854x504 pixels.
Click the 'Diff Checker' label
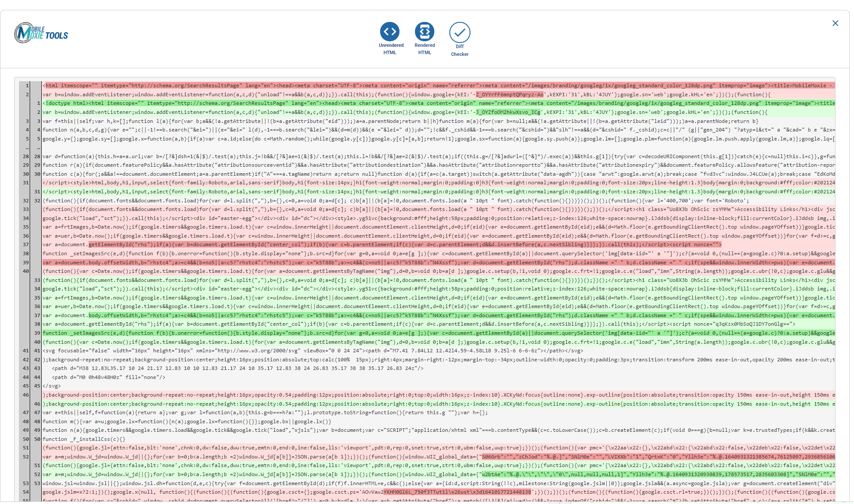tap(460, 50)
